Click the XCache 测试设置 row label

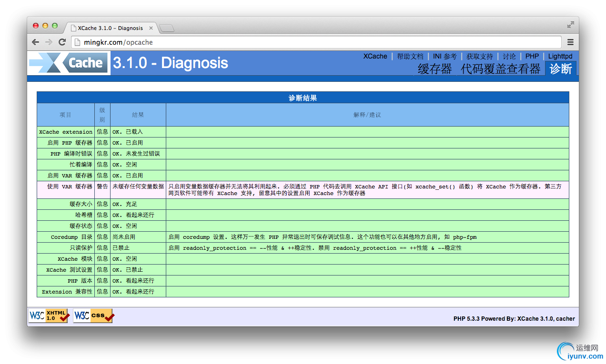click(x=66, y=270)
